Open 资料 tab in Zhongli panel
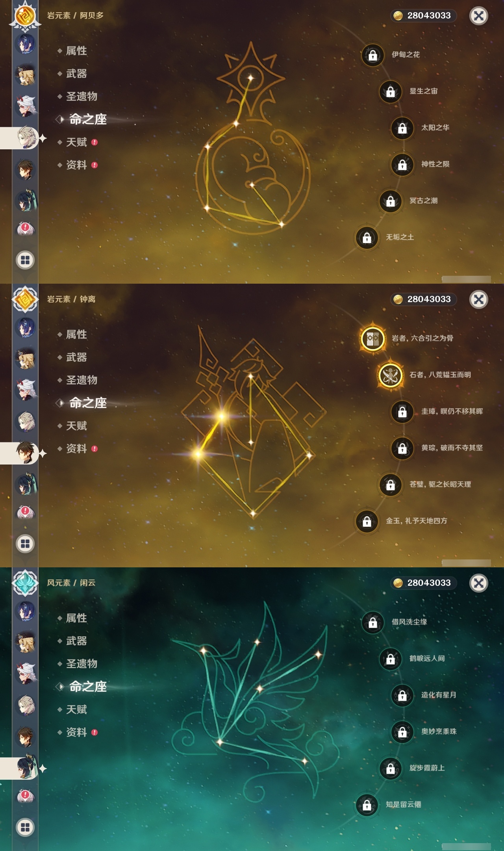This screenshot has height=851, width=504. click(x=76, y=449)
